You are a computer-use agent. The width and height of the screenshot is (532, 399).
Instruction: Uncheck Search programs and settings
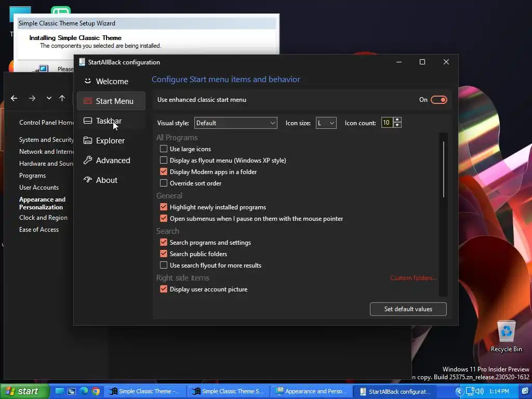coord(164,242)
